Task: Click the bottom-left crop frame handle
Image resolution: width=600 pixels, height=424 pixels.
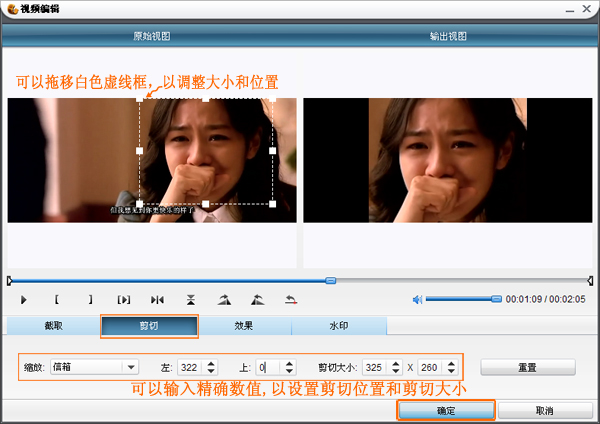Action: point(140,204)
